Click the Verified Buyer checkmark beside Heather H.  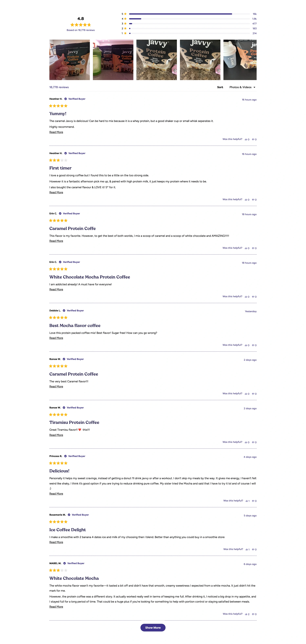click(66, 99)
